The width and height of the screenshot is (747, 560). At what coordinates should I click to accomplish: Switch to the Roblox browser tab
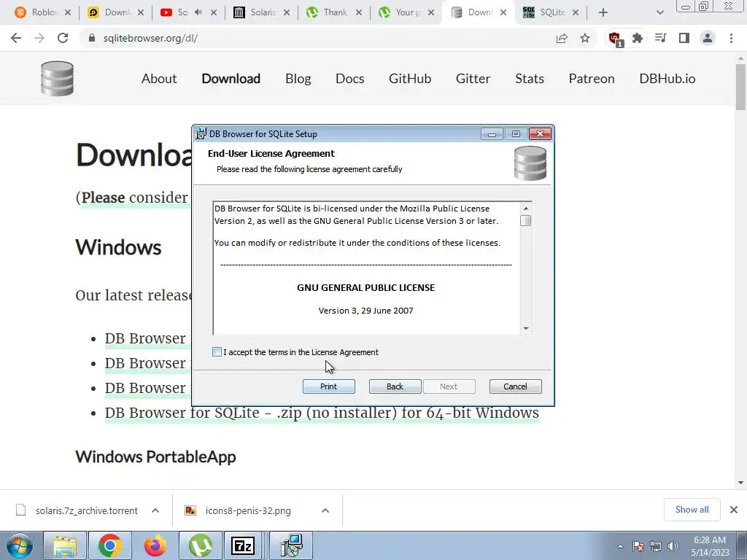click(43, 12)
